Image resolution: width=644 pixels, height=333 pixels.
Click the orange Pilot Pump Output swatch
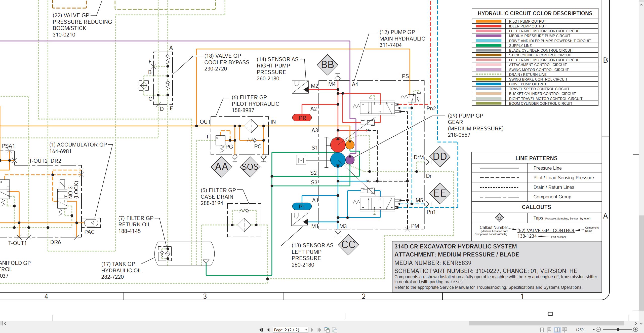(489, 21)
